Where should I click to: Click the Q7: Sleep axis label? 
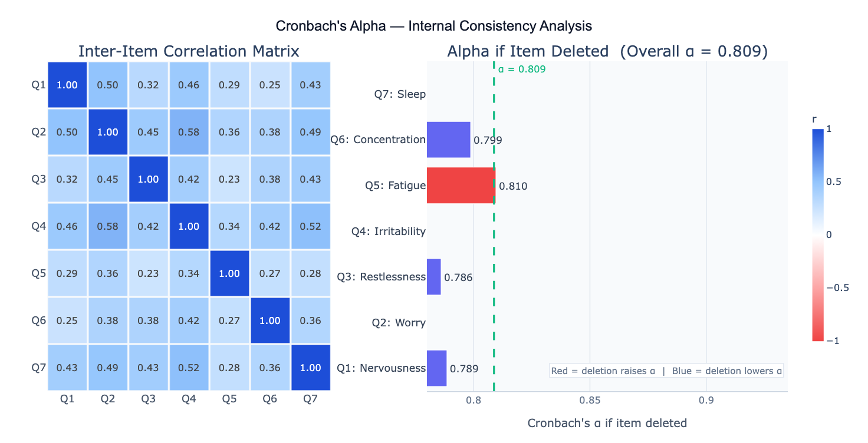[x=400, y=94]
